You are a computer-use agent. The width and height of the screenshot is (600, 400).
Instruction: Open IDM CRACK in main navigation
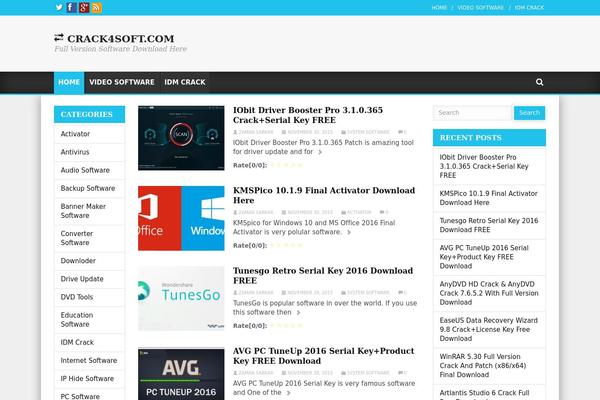click(x=185, y=82)
